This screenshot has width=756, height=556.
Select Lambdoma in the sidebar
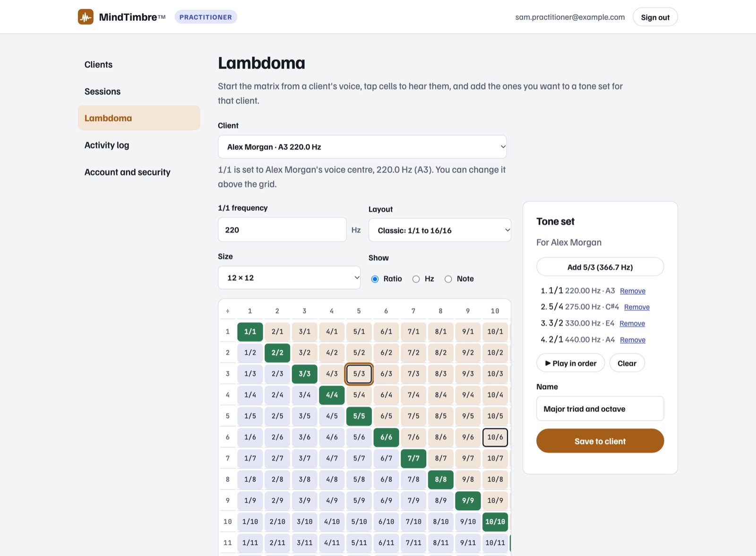[139, 118]
